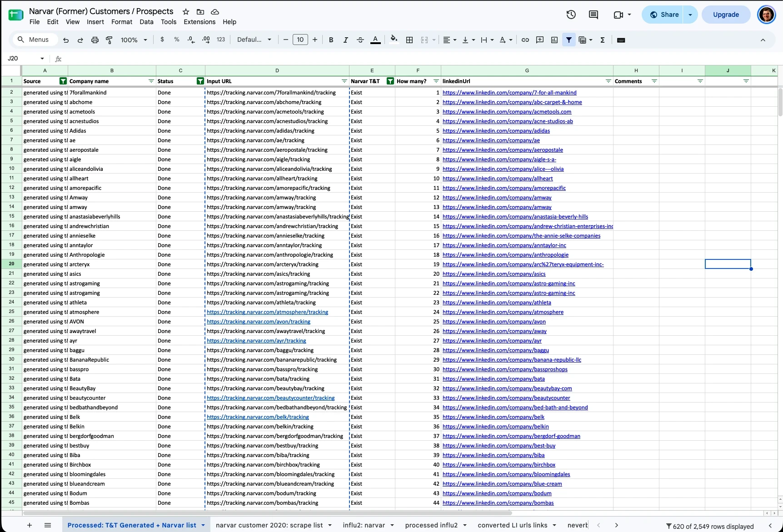Open horizontal align dropdown

coord(449,40)
